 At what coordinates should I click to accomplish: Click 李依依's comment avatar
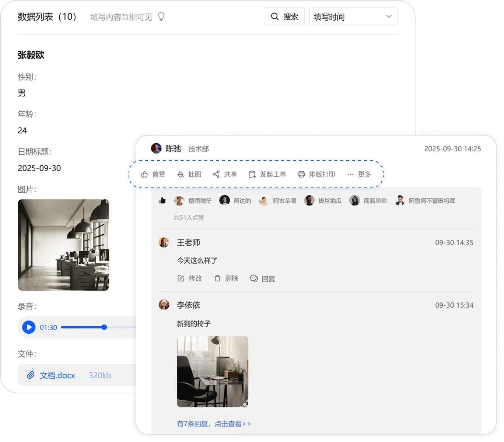click(164, 305)
